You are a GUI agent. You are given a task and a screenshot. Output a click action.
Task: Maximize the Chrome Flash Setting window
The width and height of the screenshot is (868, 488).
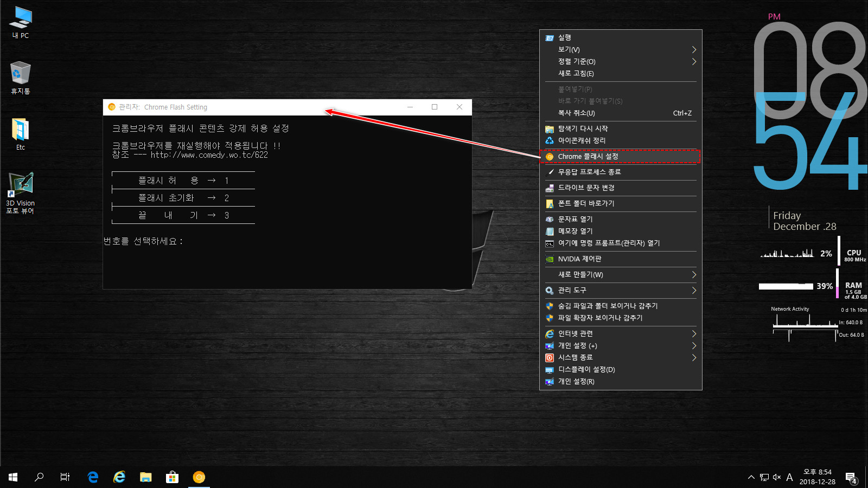tap(435, 107)
